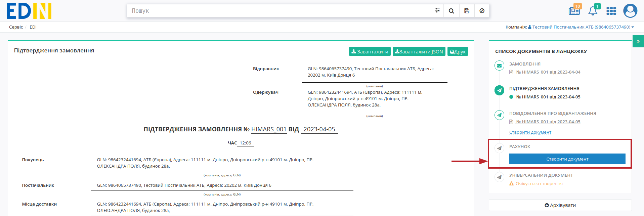The image size is (644, 216).
Task: Open news icon with badge 10
Action: click(574, 10)
